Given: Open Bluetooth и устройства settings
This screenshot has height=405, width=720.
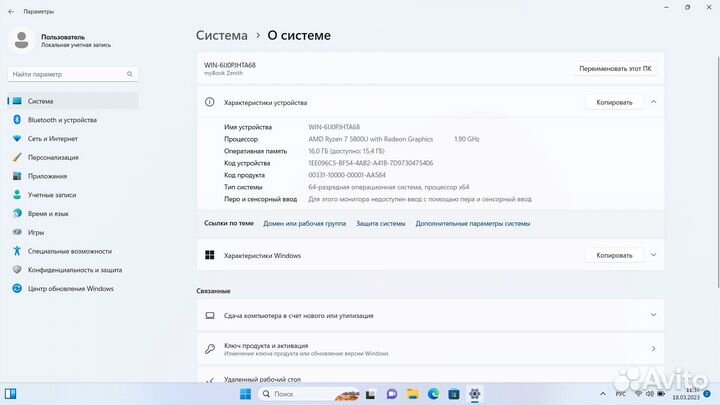Looking at the screenshot, I should (73, 120).
